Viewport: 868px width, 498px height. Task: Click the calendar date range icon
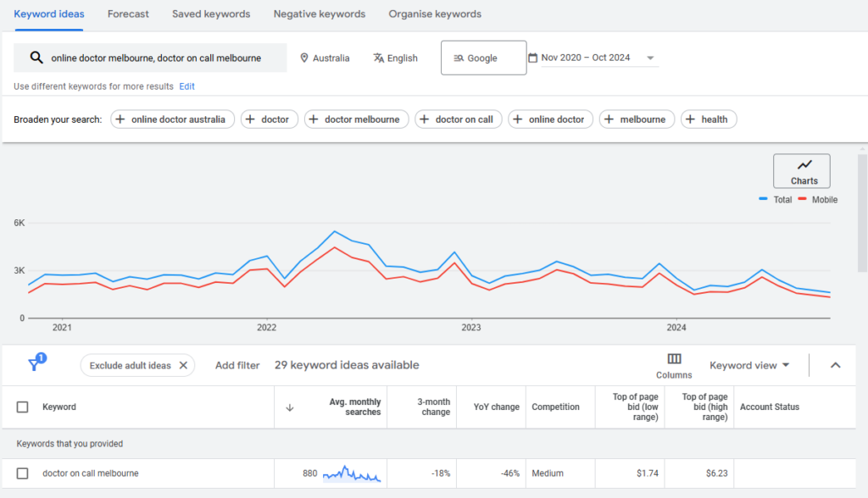pos(533,57)
